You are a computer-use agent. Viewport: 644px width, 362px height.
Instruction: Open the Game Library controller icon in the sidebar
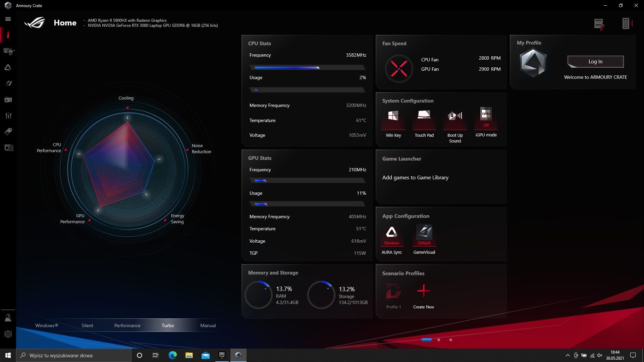pos(8,100)
